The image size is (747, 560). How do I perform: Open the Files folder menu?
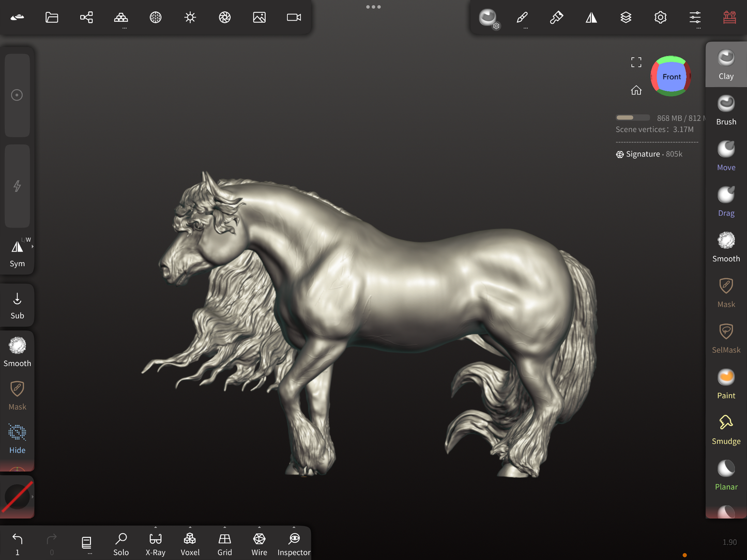(52, 18)
